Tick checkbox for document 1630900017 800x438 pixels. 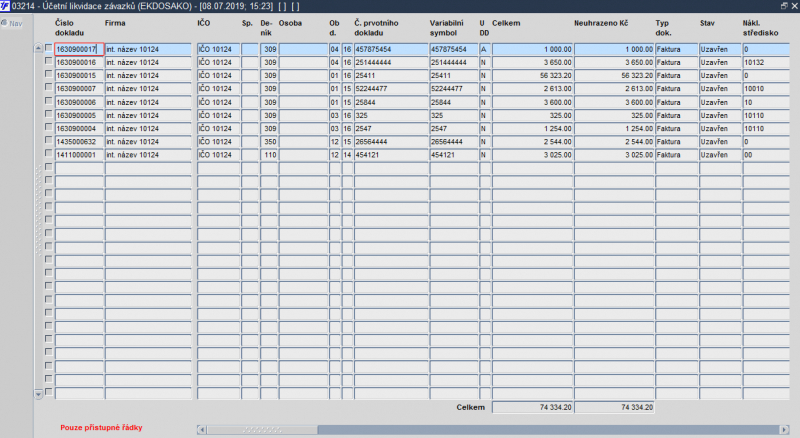click(48, 47)
